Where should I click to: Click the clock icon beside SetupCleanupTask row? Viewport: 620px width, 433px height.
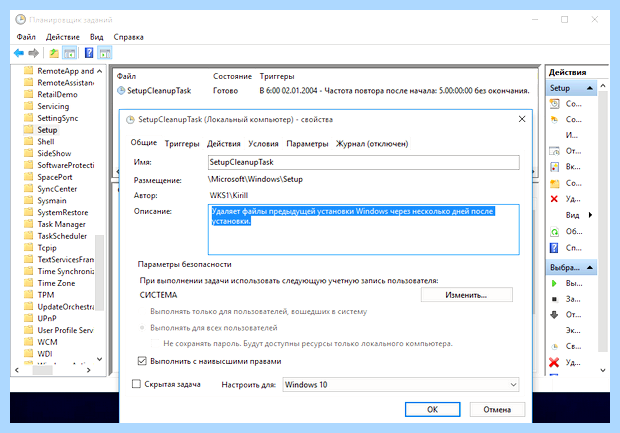coord(121,91)
